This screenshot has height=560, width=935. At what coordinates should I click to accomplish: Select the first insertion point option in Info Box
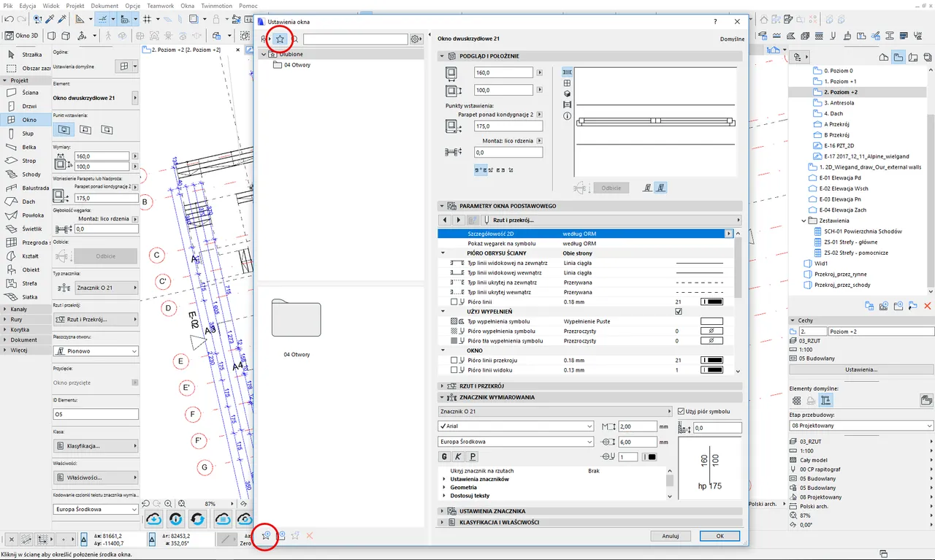(64, 129)
